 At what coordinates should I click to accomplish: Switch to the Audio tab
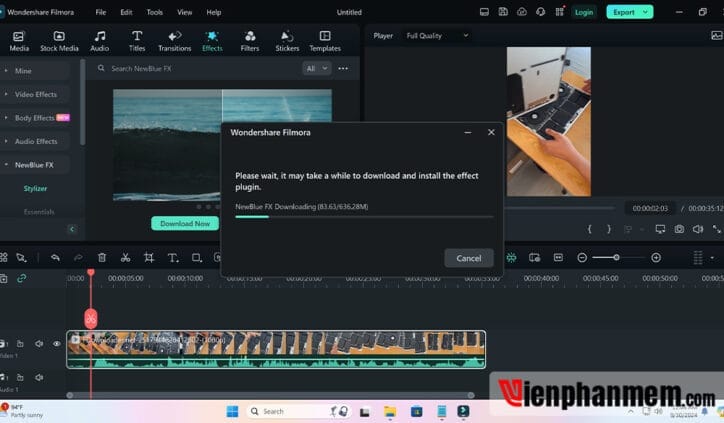99,41
